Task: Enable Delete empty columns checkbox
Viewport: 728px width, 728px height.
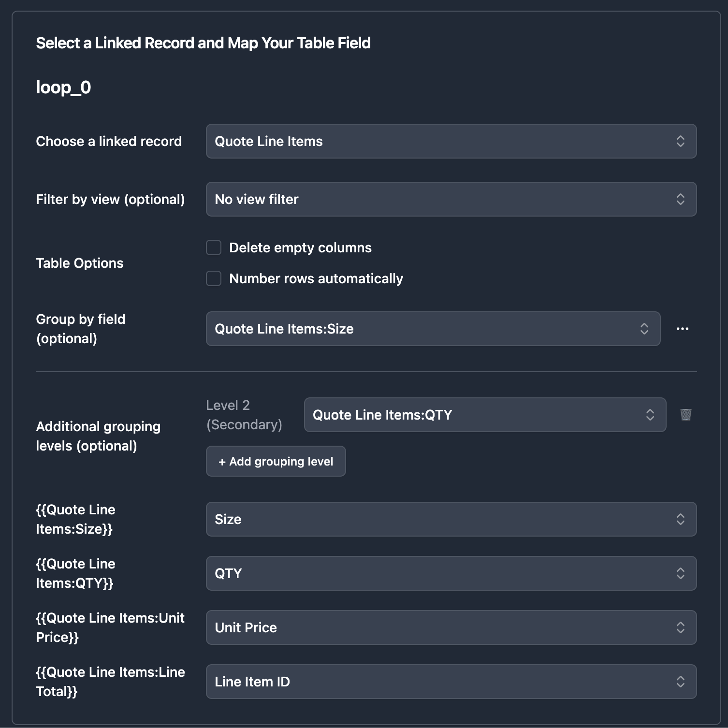Action: (214, 248)
